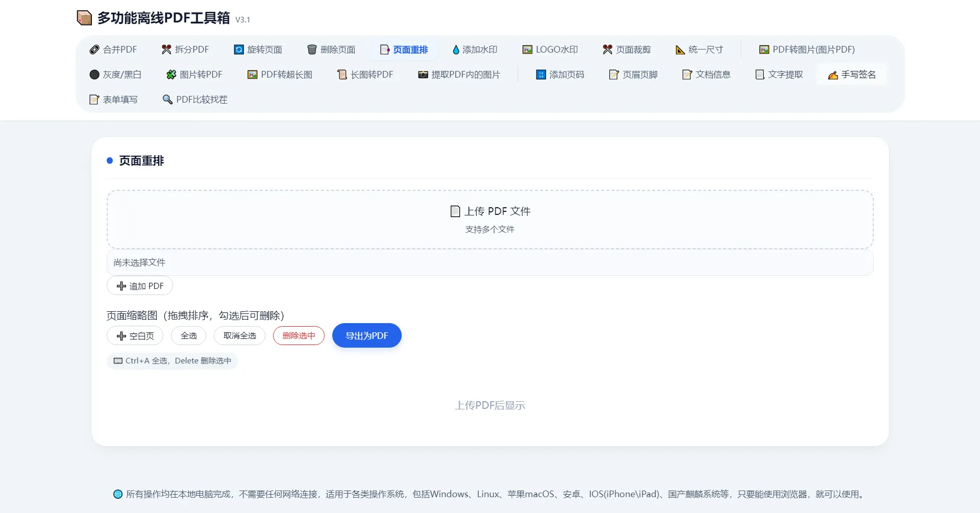Click the 页眉页脚 notepad icon

coord(614,75)
